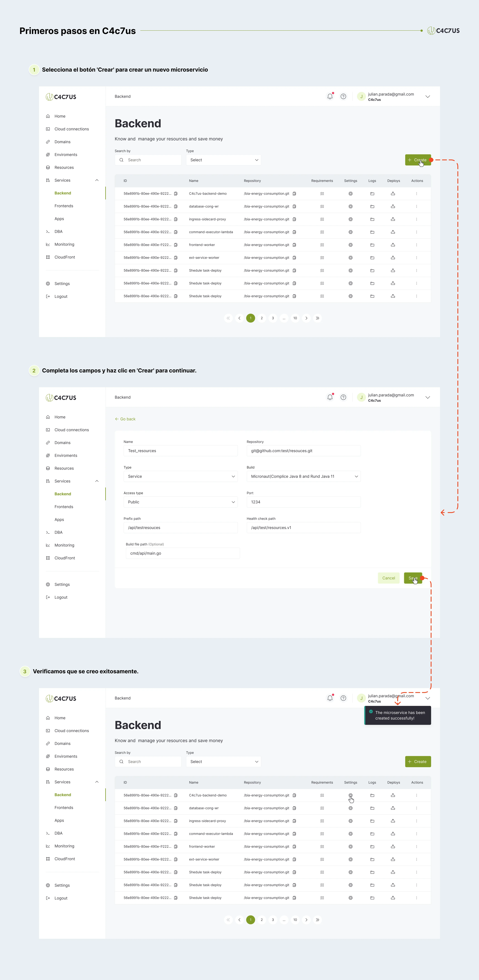Open settings gear for frontend-worker in step 3
Viewport: 479px width, 980px height.
[x=350, y=846]
